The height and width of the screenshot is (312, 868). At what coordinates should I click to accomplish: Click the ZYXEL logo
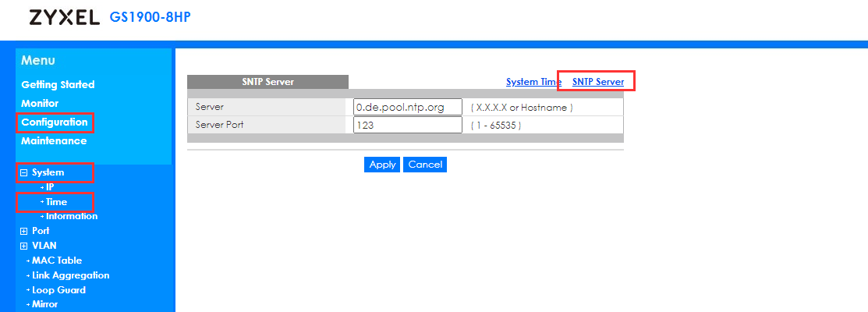pyautogui.click(x=64, y=17)
